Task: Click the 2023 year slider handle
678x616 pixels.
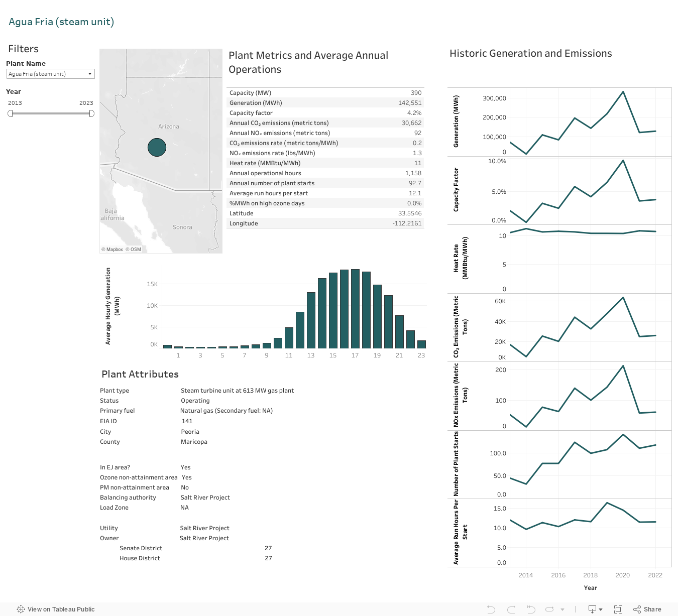Action: pyautogui.click(x=91, y=113)
